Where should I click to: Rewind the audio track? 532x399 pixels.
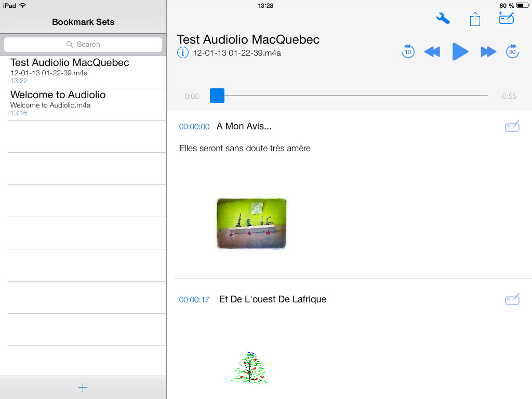(432, 52)
